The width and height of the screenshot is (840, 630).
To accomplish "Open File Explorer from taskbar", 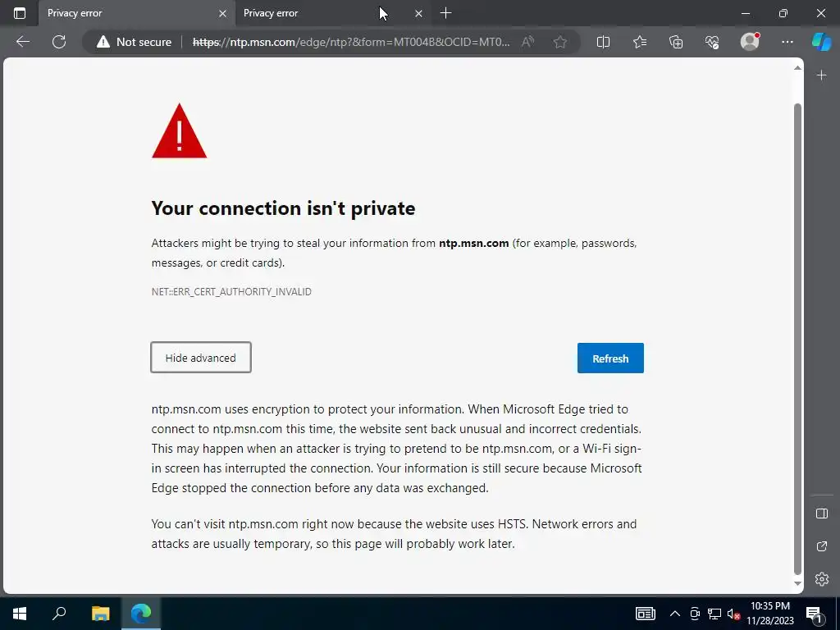I will coord(100,614).
